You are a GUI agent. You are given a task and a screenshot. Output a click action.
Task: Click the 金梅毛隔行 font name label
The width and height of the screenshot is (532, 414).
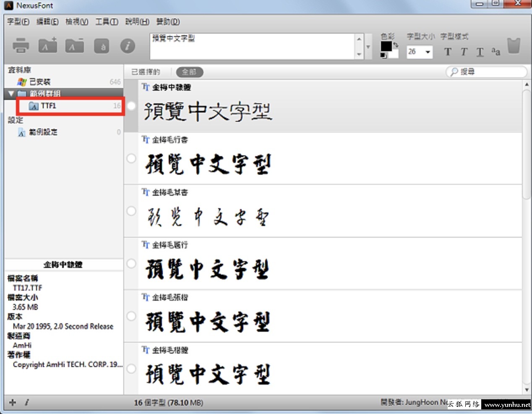[170, 245]
